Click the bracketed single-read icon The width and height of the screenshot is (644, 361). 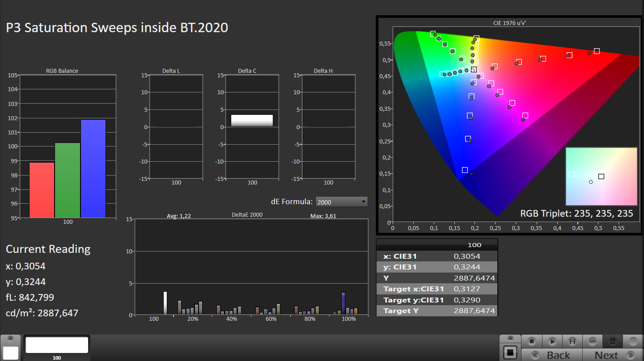(x=572, y=341)
